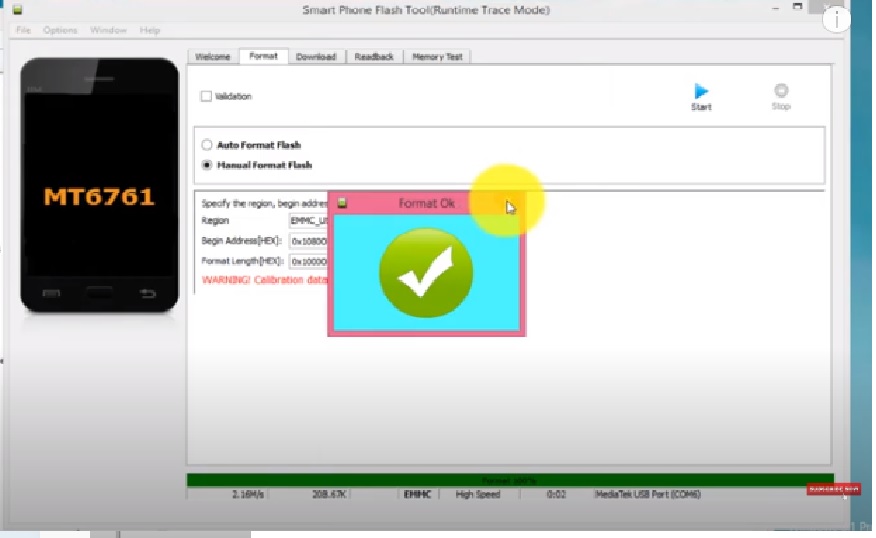Click the Format Ok dialog title icon
The image size is (876, 538).
pyautogui.click(x=342, y=203)
